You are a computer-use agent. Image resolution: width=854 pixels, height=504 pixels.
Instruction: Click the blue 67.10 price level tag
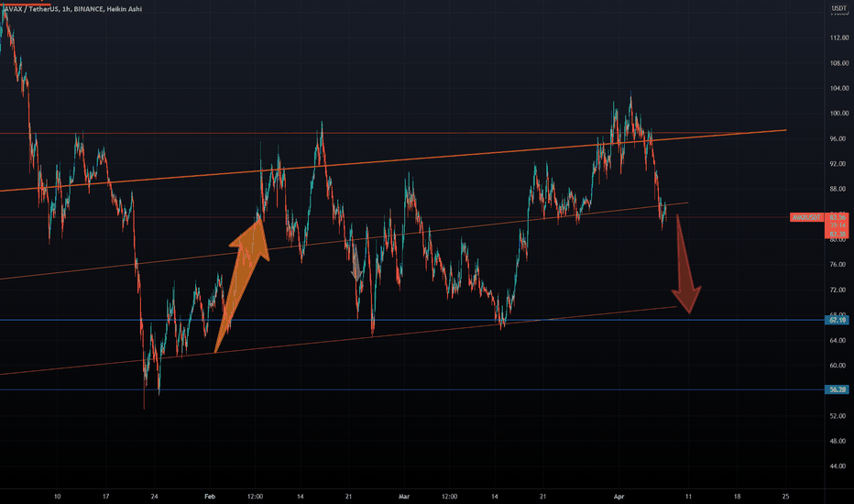pos(838,320)
